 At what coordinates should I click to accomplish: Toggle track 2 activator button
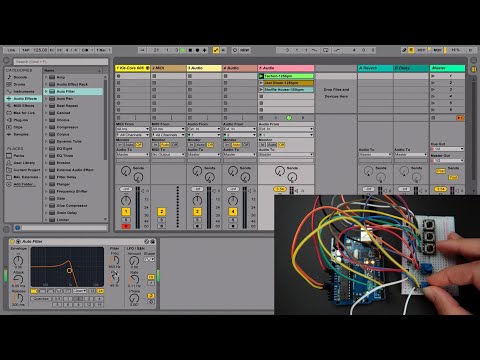(162, 212)
